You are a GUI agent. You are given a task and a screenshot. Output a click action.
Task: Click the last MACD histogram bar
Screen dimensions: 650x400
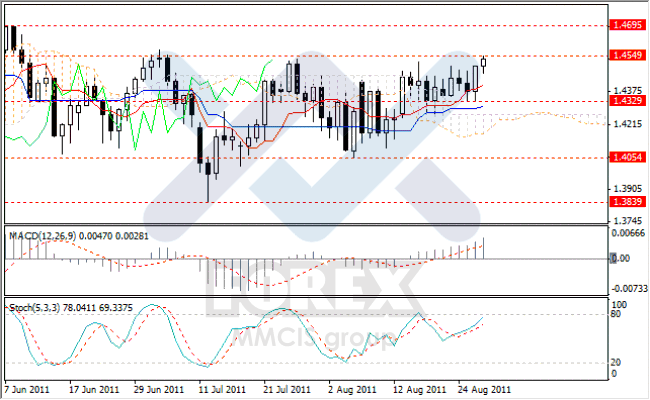click(x=483, y=248)
